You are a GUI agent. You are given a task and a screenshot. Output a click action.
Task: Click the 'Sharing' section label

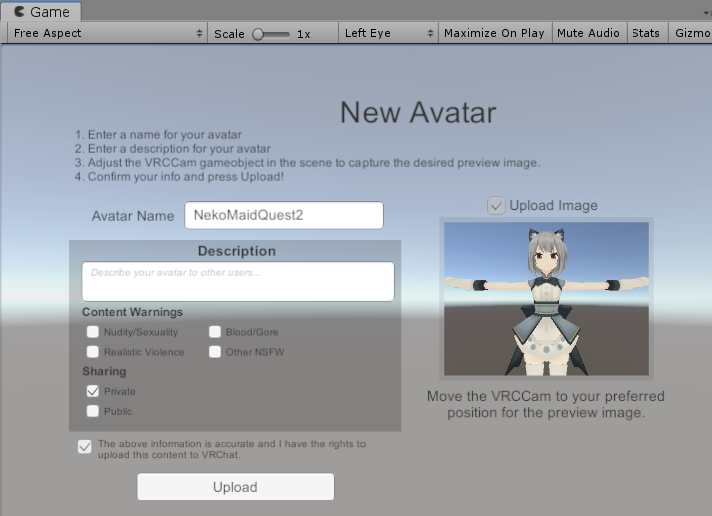pyautogui.click(x=104, y=372)
